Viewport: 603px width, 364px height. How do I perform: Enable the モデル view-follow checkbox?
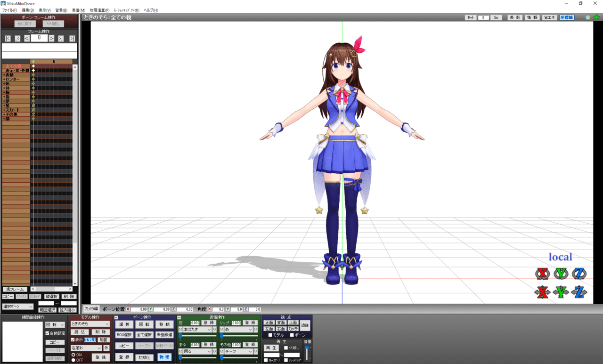coord(270,335)
